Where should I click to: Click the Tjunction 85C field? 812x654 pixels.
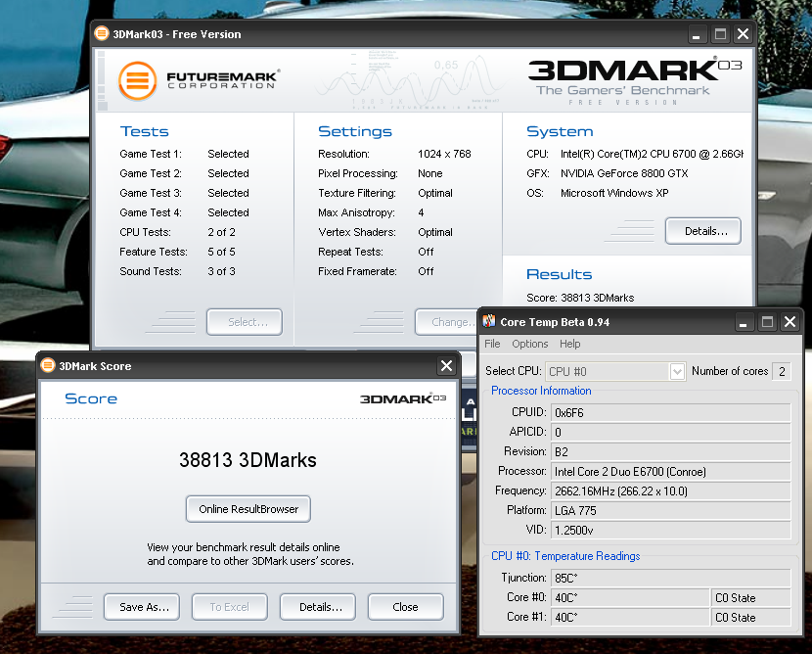coord(670,578)
